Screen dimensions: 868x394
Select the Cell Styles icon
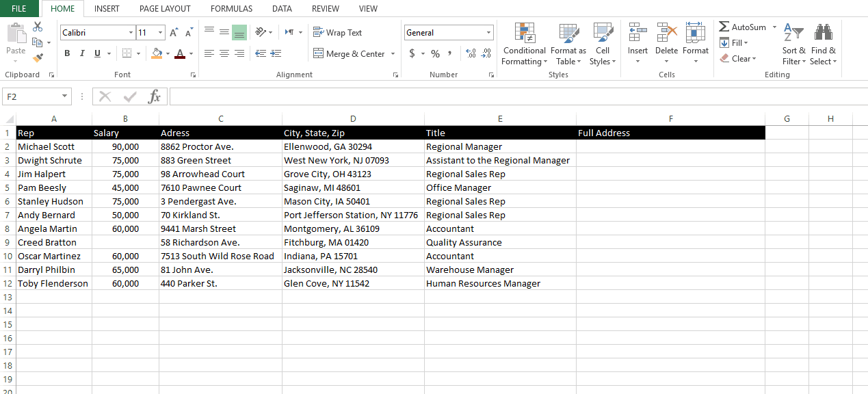tap(603, 44)
